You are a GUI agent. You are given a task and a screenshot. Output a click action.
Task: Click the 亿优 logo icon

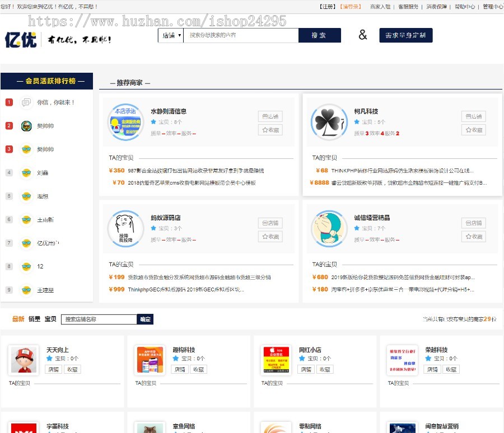click(20, 39)
